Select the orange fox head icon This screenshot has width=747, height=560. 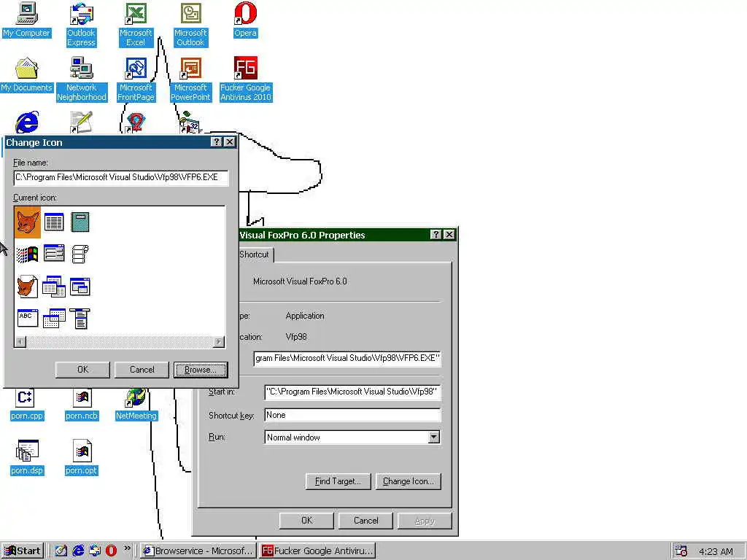click(27, 222)
